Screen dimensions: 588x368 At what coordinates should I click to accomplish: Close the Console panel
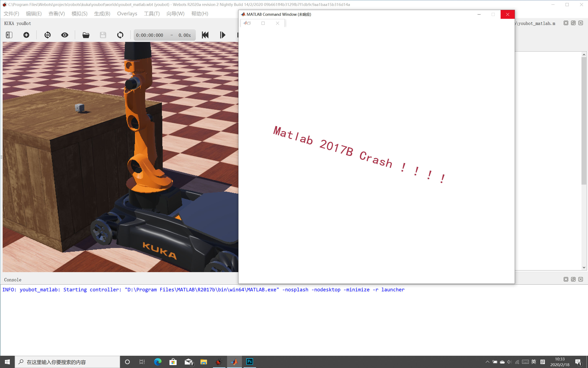click(x=581, y=279)
